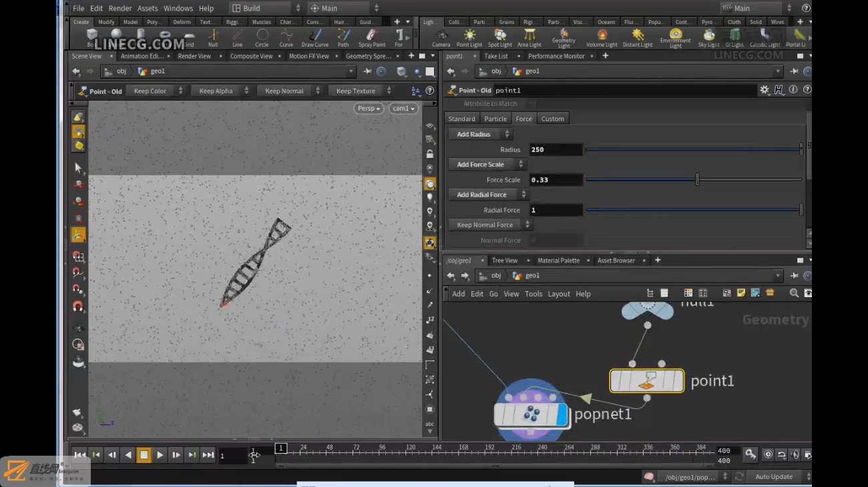Click the Radius value field
868x487 pixels.
click(556, 149)
